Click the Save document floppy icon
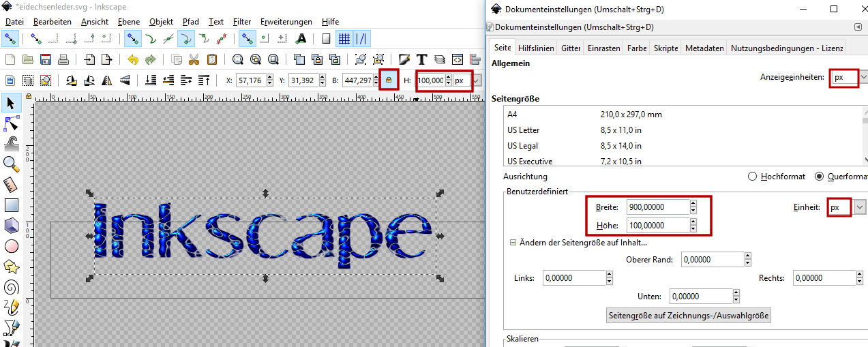 point(46,59)
